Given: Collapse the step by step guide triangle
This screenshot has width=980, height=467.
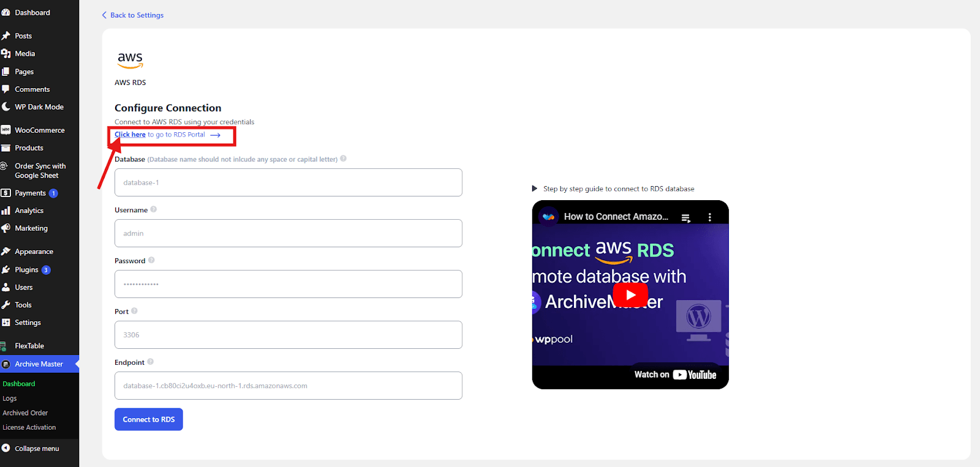Looking at the screenshot, I should [x=535, y=189].
